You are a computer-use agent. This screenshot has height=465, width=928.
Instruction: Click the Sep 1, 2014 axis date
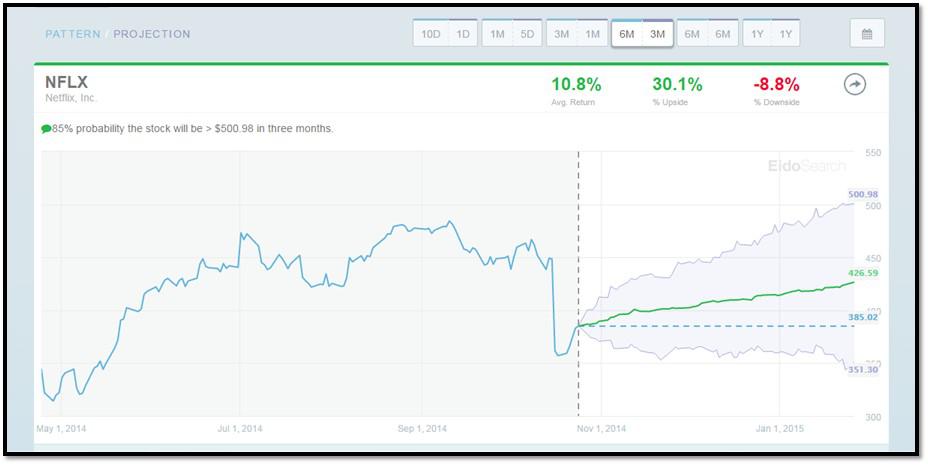422,428
